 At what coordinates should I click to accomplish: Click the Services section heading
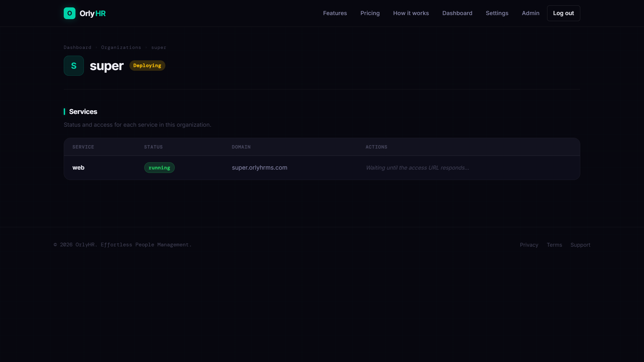pyautogui.click(x=83, y=112)
